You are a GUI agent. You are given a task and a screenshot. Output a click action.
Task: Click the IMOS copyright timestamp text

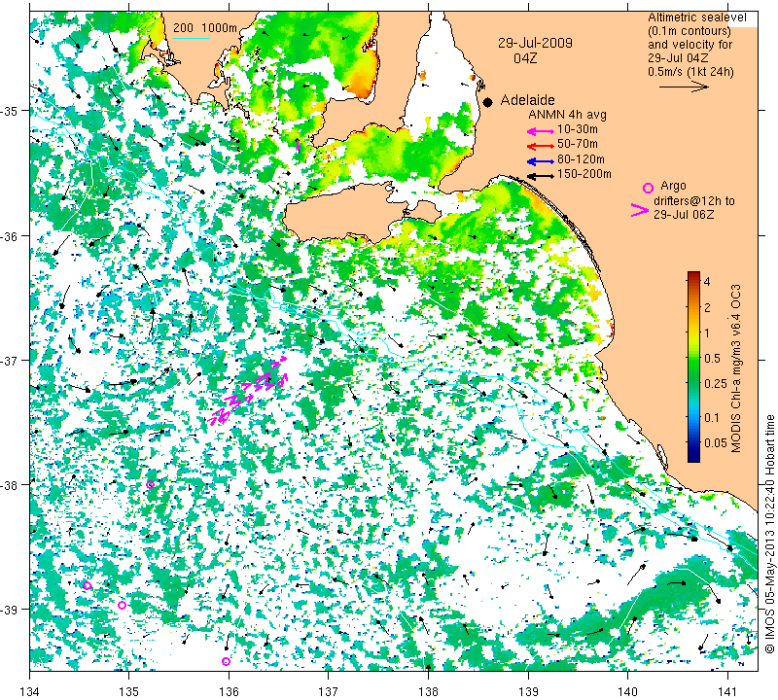(769, 532)
